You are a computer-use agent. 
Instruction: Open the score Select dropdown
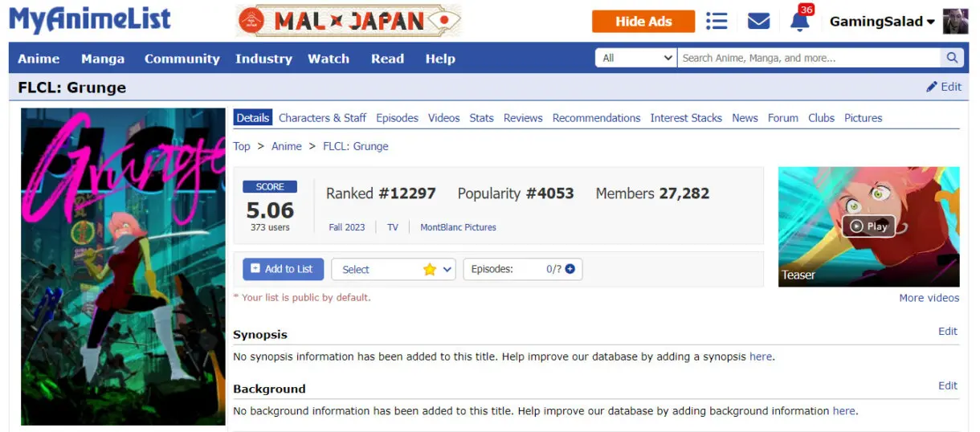(x=394, y=269)
